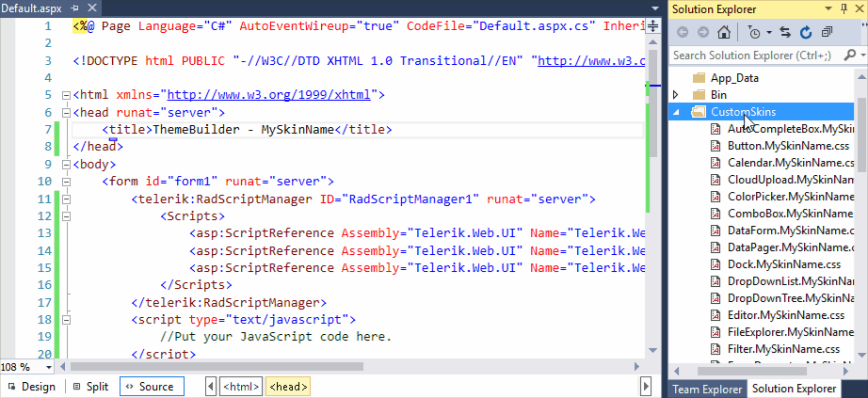Collapse the CustomSkins folder
The image size is (868, 398).
[675, 112]
